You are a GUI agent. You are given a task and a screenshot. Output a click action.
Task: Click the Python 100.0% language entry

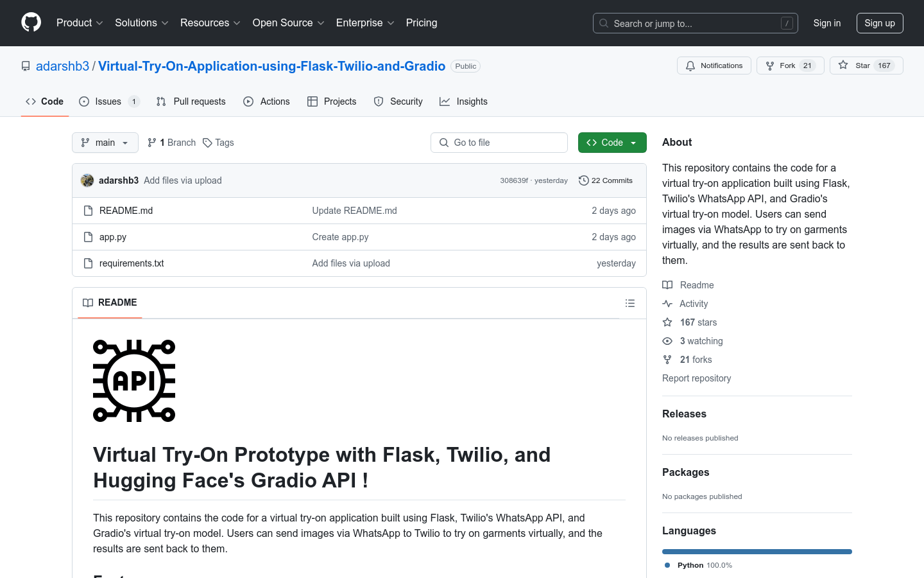tap(698, 565)
